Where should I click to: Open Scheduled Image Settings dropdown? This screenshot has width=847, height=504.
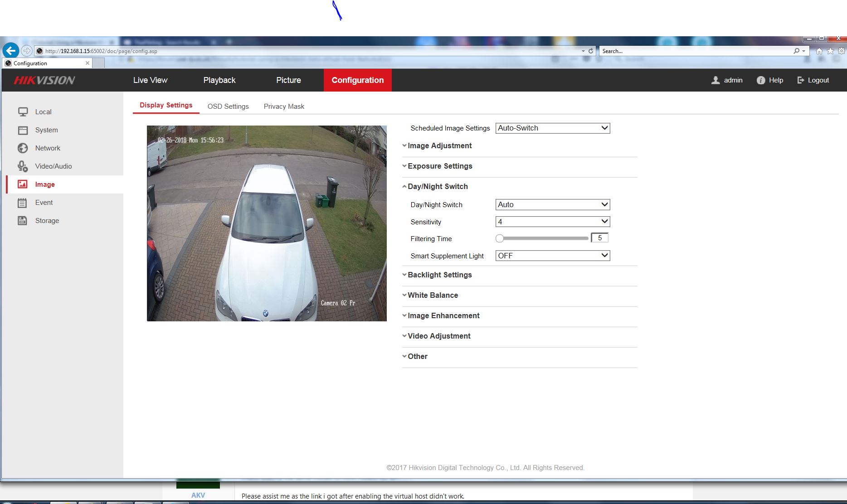552,128
